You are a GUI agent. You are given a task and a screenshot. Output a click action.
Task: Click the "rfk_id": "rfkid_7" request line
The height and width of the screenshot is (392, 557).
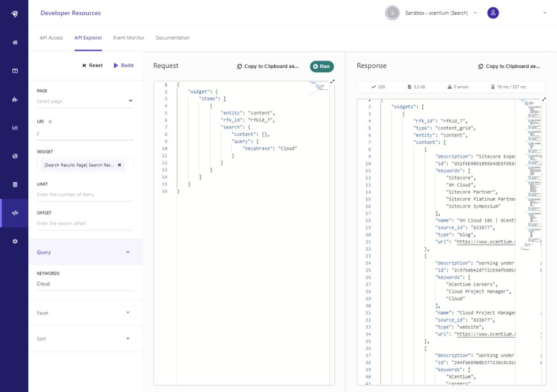(x=248, y=120)
